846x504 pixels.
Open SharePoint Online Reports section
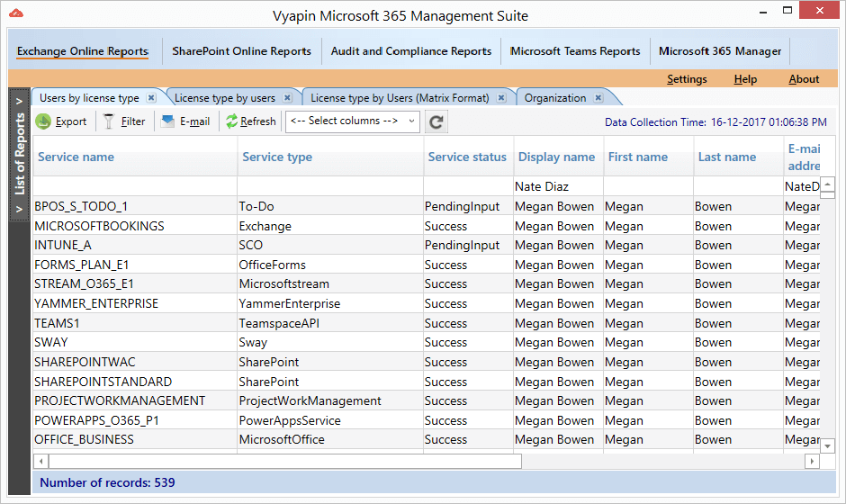point(242,51)
